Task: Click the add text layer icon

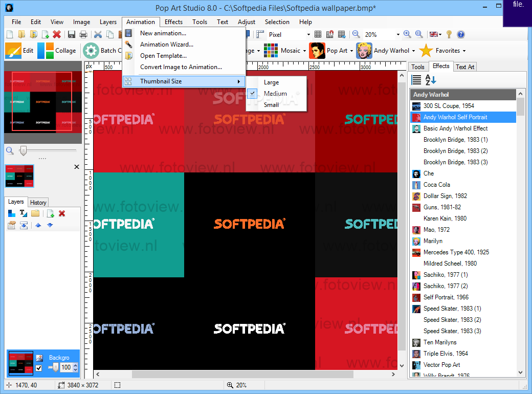Action: (23, 213)
